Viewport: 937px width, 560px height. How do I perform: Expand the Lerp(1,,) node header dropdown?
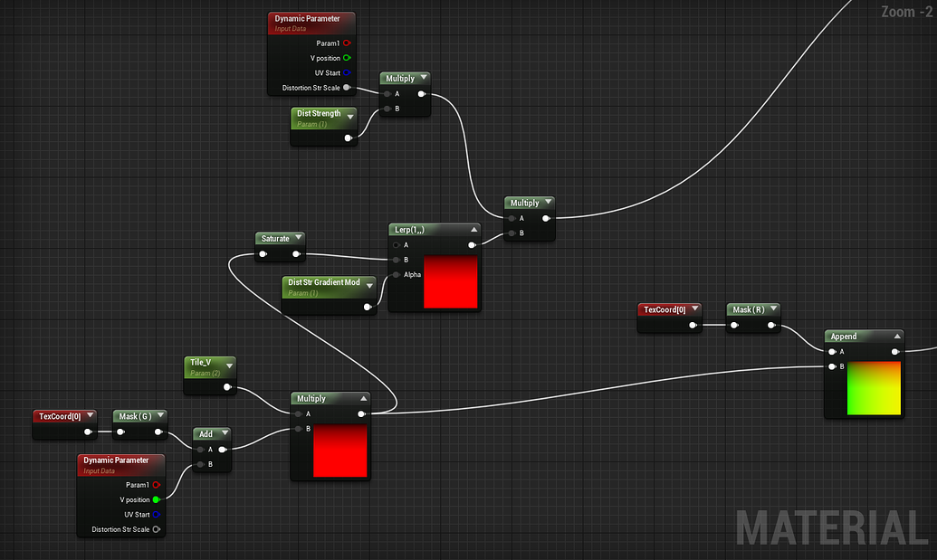point(473,229)
